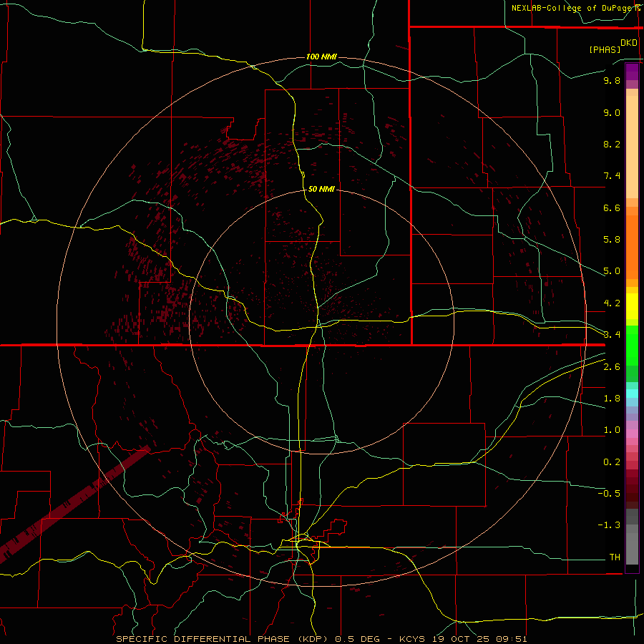Select the 1.0 scale value
This screenshot has height=644, width=644.
(612, 430)
